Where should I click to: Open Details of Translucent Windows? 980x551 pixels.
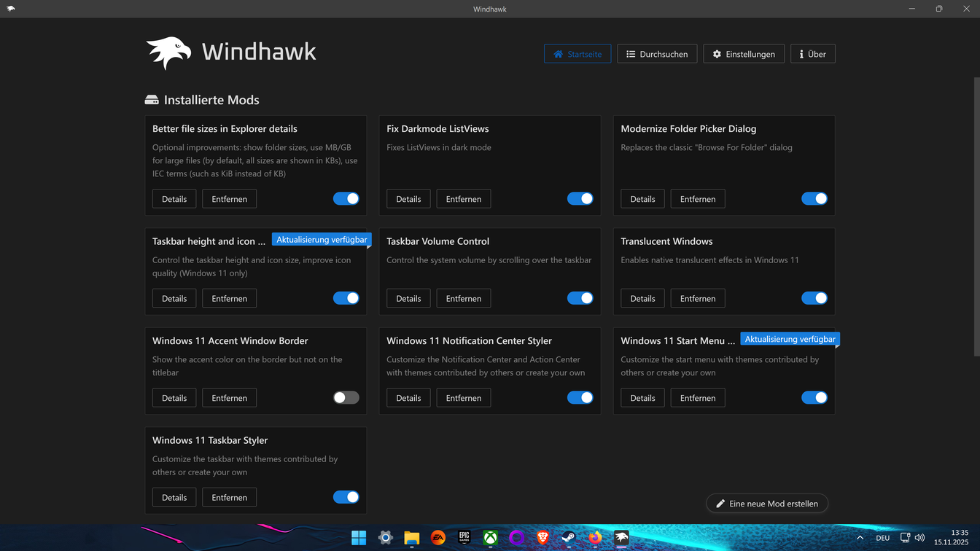pos(642,298)
